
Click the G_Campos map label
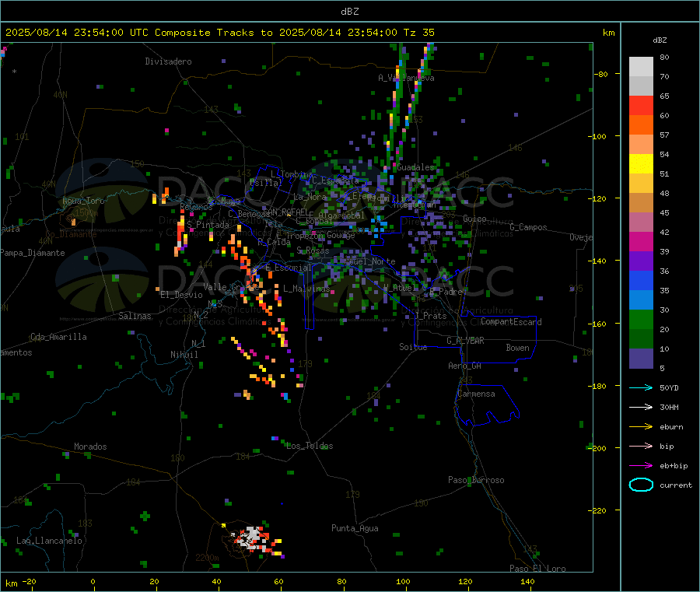coord(529,227)
